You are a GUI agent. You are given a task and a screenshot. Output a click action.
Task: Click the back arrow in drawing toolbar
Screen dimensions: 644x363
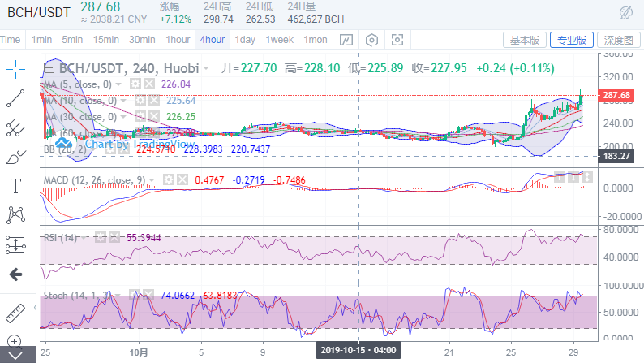(x=15, y=274)
